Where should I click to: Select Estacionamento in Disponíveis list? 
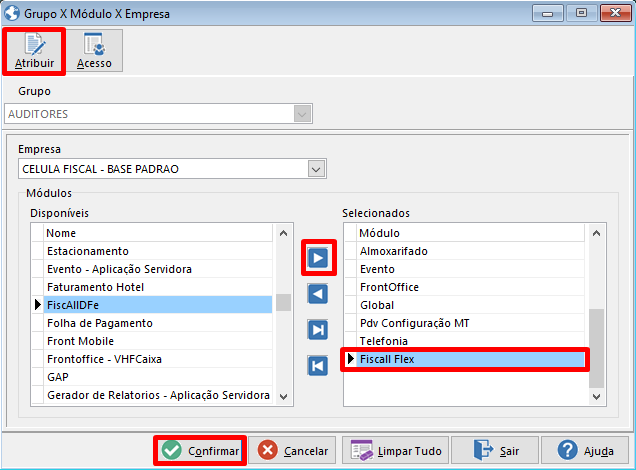(x=158, y=251)
